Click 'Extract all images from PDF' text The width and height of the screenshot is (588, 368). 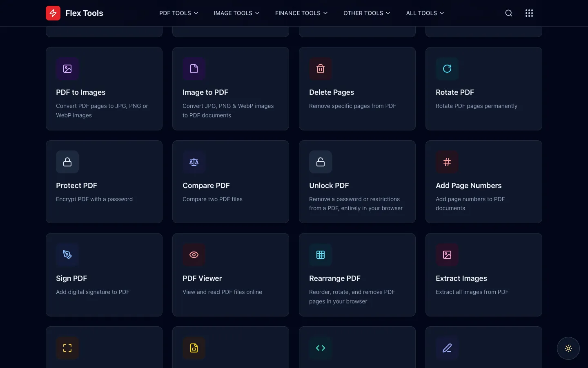click(x=472, y=292)
